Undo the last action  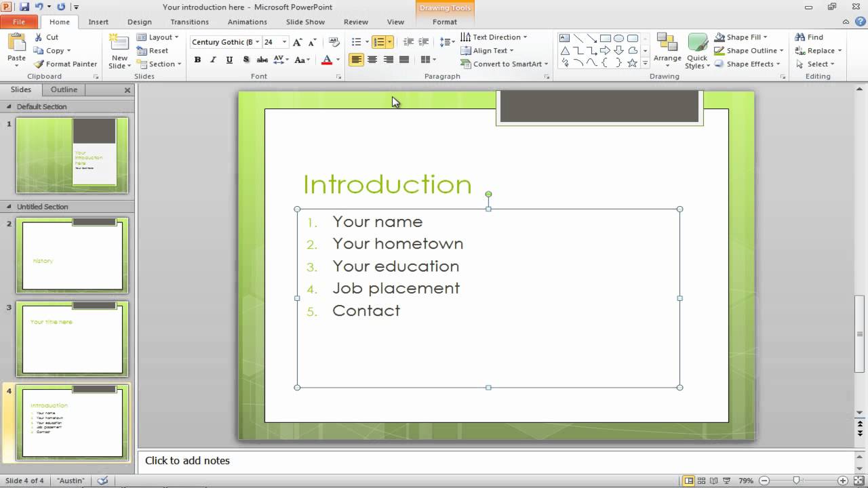coord(39,7)
